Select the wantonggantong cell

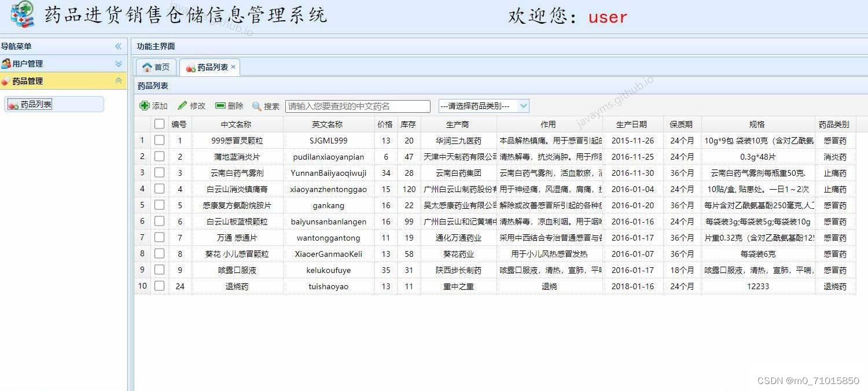pyautogui.click(x=328, y=238)
